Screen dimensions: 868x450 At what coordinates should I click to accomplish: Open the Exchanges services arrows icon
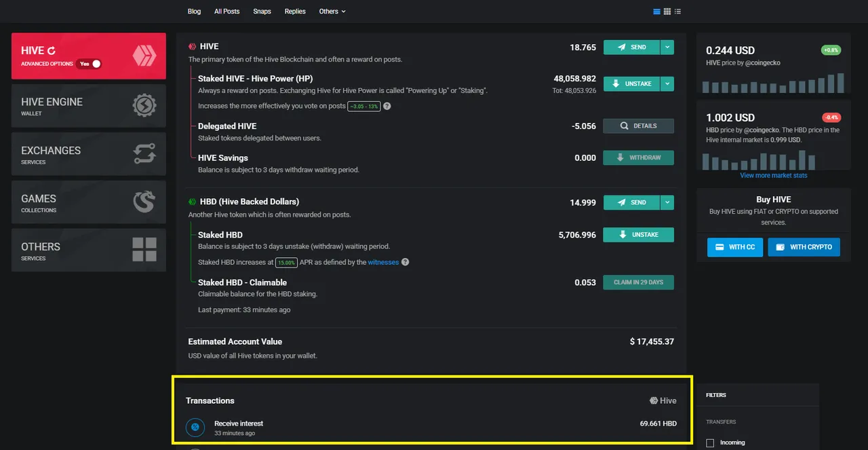(144, 153)
